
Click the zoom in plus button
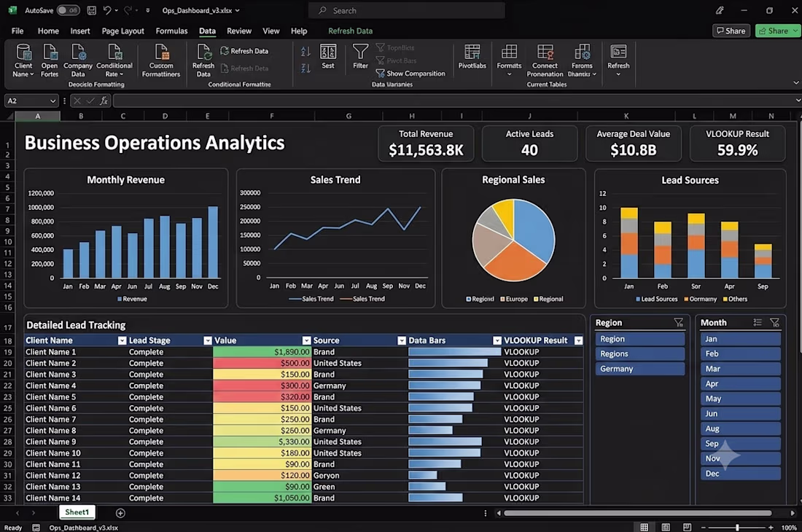(771, 528)
